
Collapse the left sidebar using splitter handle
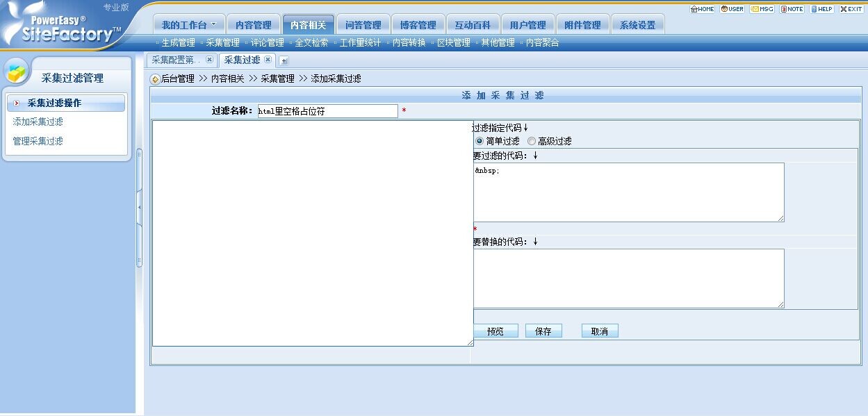pyautogui.click(x=139, y=207)
